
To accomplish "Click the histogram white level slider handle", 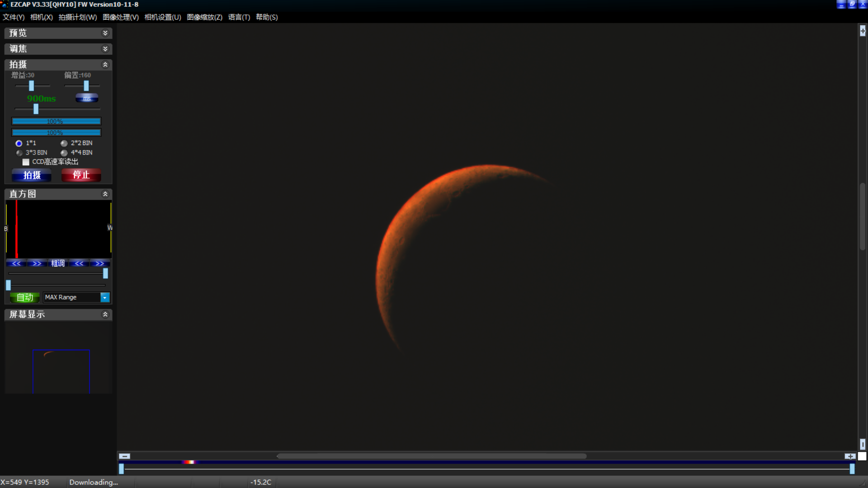I will [x=105, y=273].
